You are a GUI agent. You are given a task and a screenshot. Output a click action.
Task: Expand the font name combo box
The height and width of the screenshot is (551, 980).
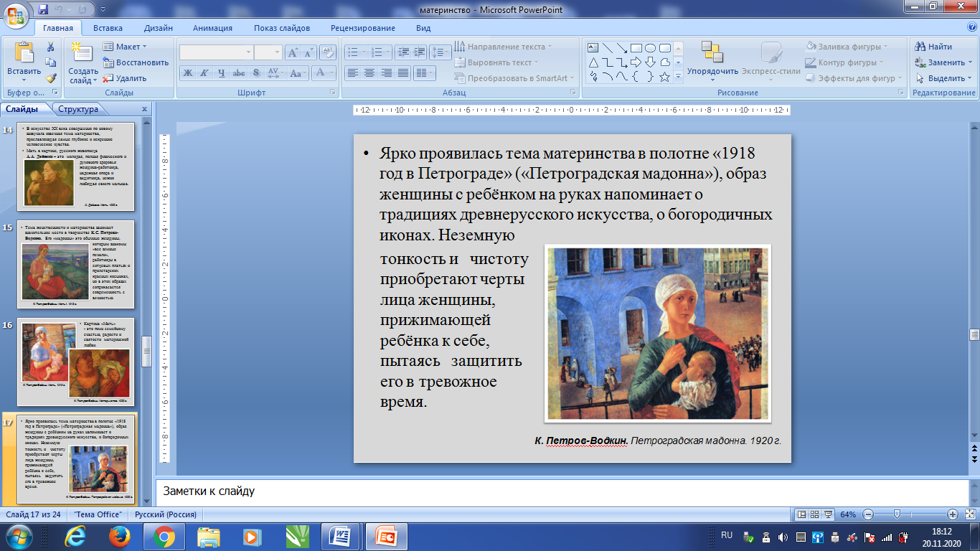[248, 52]
